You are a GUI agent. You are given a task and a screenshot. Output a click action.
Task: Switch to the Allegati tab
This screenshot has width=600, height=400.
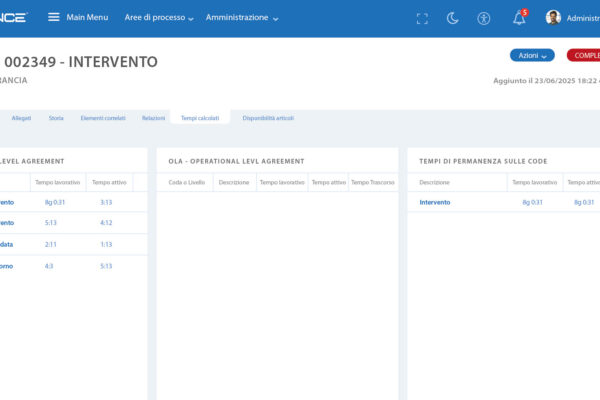click(x=21, y=118)
